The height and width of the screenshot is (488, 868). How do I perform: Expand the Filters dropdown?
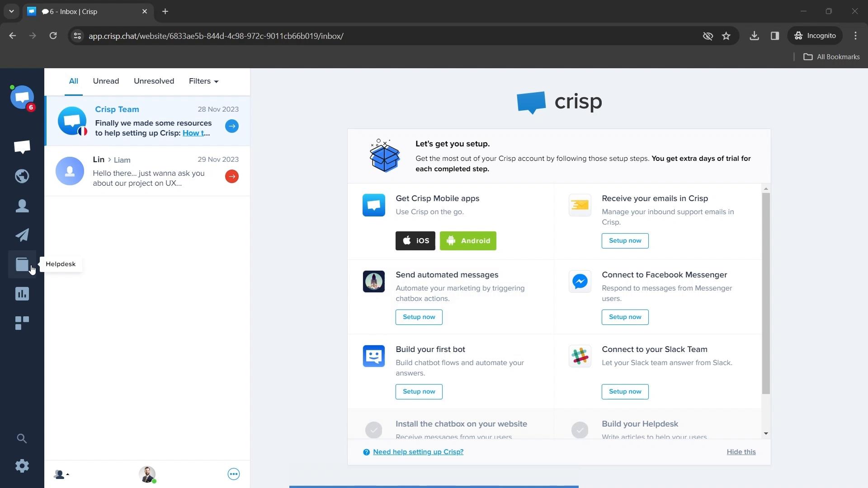[203, 81]
